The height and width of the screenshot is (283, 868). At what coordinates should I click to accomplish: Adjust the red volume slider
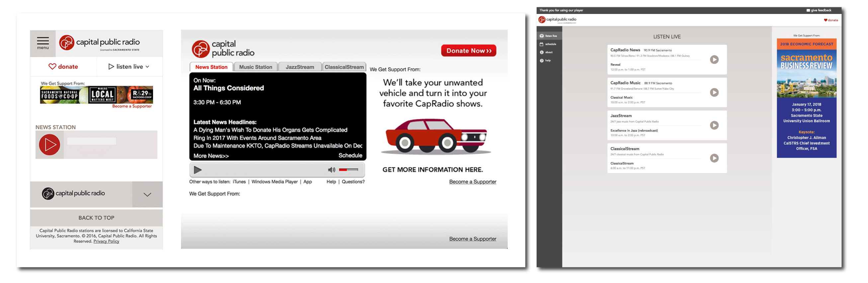(x=348, y=170)
